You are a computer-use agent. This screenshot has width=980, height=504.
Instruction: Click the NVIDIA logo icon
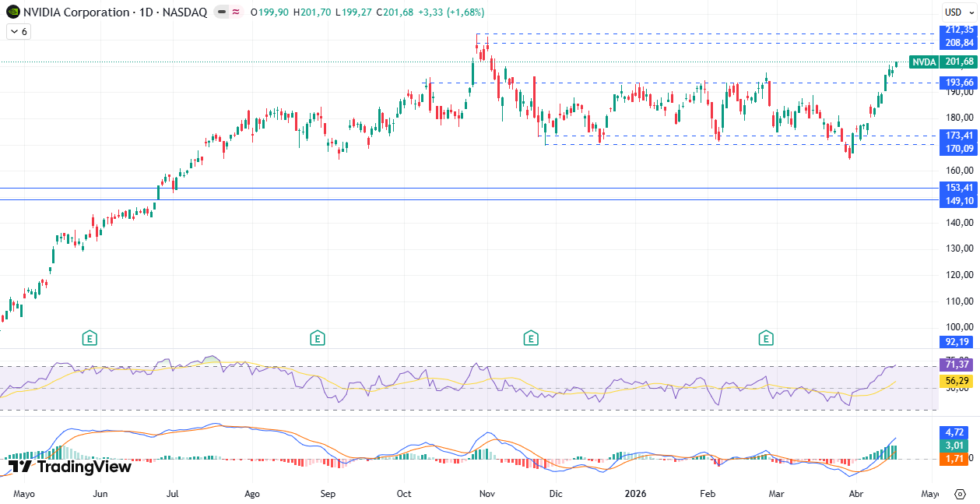tap(12, 12)
